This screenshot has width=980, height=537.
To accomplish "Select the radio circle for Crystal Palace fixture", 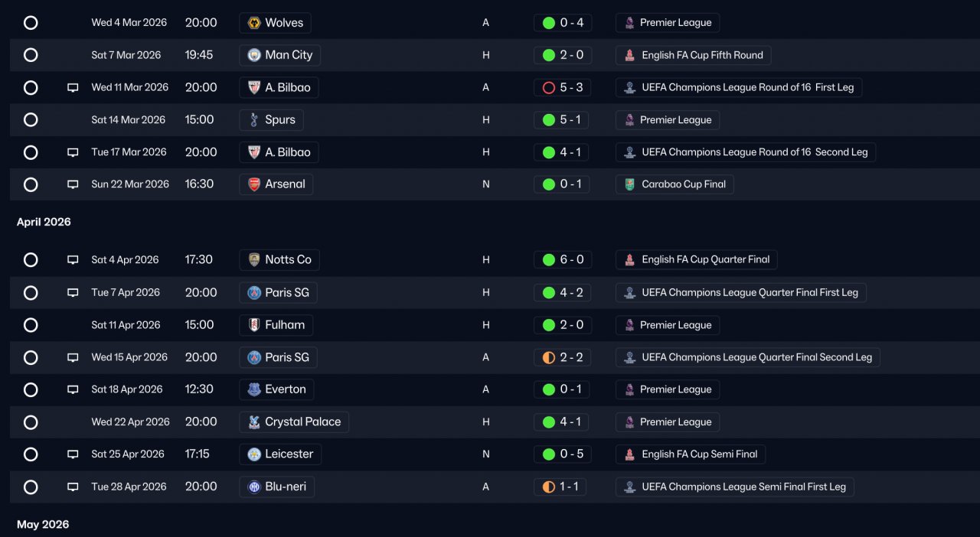I will point(31,422).
